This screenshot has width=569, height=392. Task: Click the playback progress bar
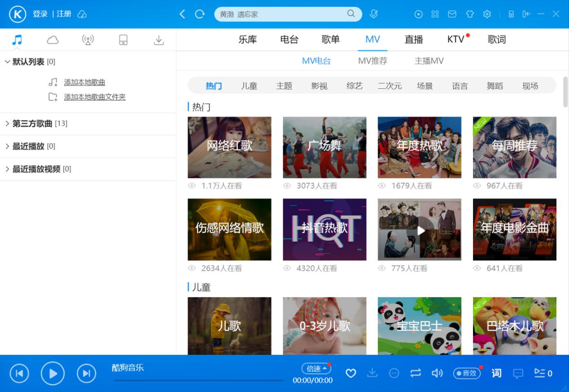198,380
